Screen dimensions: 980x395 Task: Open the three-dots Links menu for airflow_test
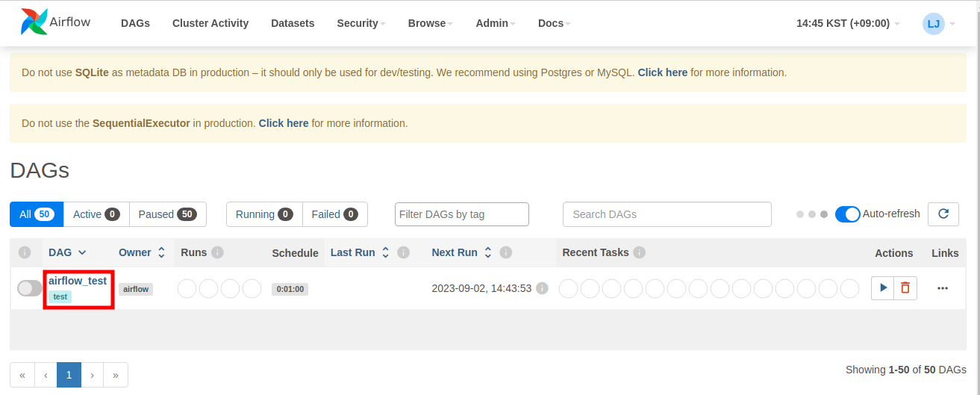pos(943,288)
